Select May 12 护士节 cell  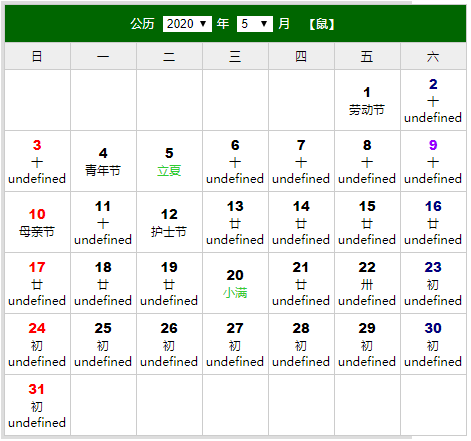pos(169,222)
